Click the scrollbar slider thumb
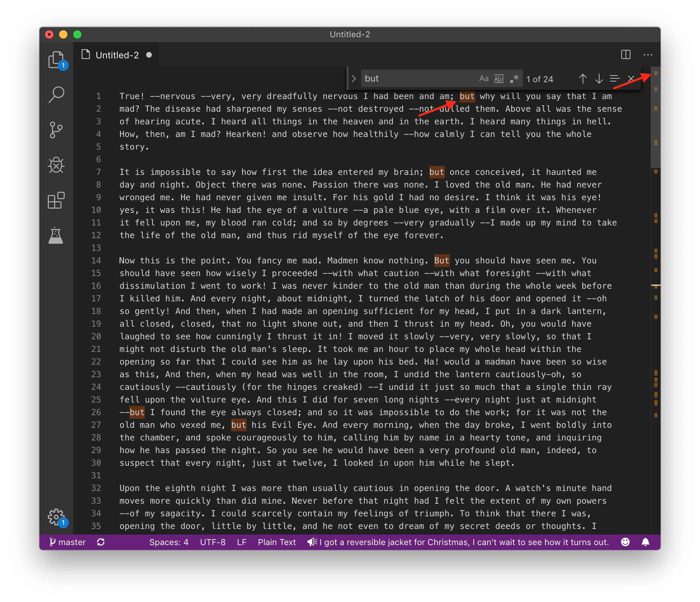 pos(656,117)
